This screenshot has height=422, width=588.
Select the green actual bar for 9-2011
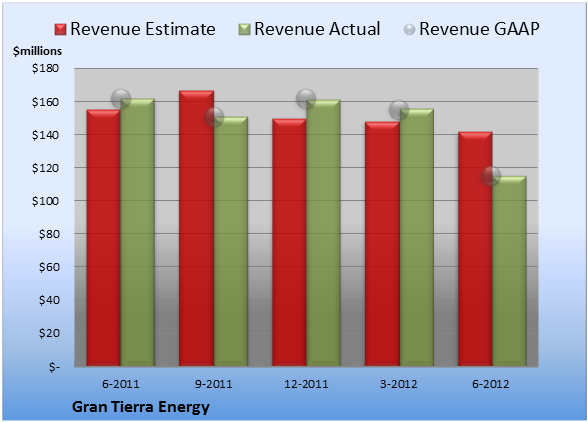point(231,241)
